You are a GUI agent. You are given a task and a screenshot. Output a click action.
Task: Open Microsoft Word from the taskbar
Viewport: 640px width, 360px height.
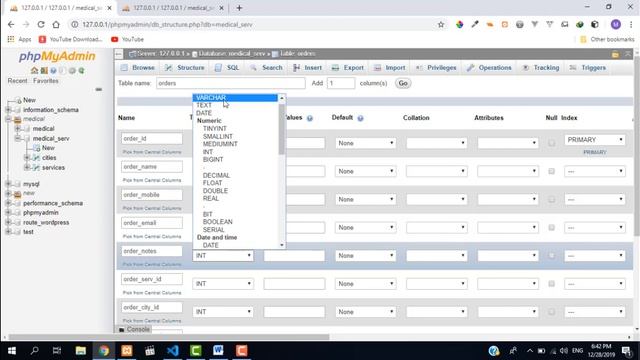[x=218, y=351]
